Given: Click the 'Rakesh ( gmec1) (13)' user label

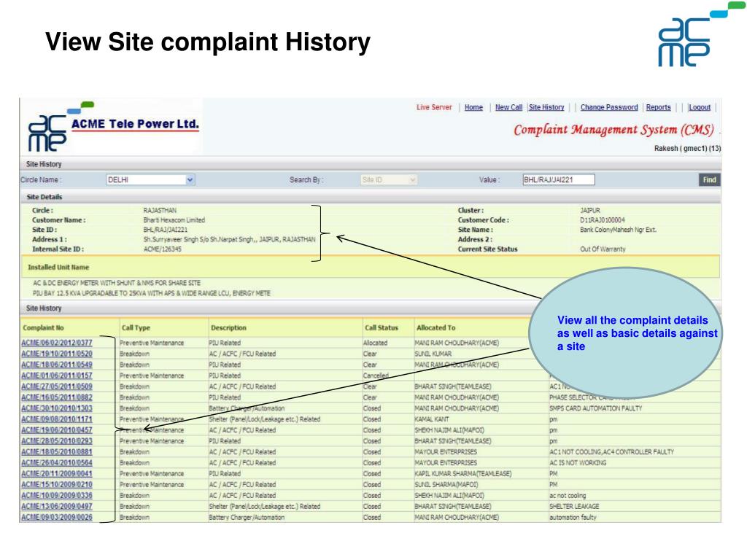Looking at the screenshot, I should click(x=687, y=149).
